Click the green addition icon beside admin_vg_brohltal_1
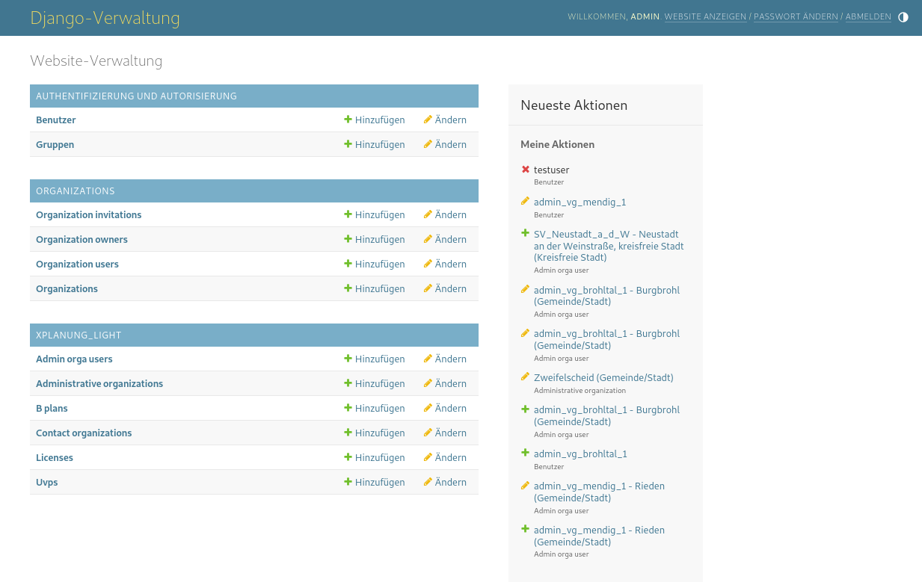 click(x=526, y=452)
